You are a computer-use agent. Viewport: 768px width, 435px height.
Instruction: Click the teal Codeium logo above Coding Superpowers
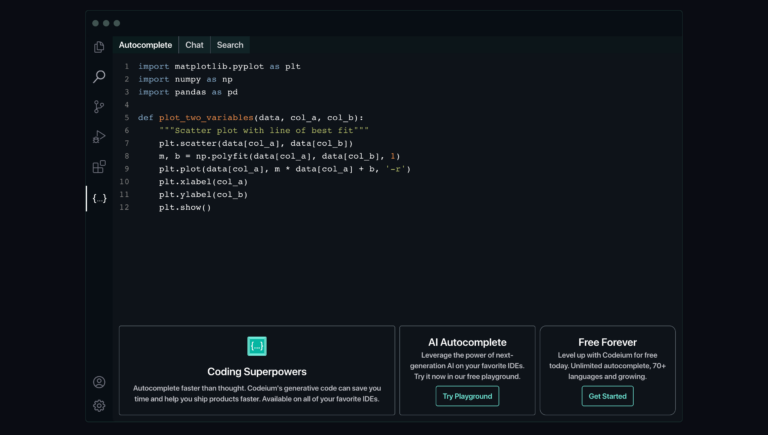[257, 346]
